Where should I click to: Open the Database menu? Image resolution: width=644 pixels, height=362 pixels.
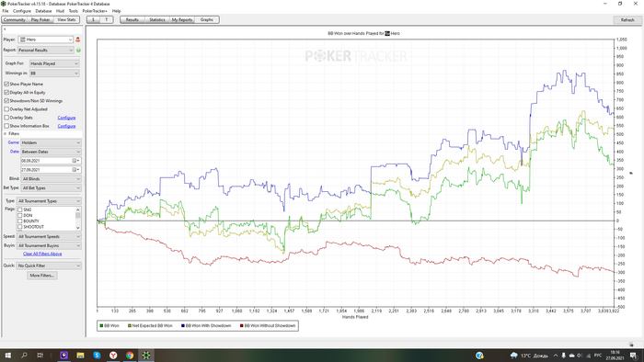tap(43, 11)
